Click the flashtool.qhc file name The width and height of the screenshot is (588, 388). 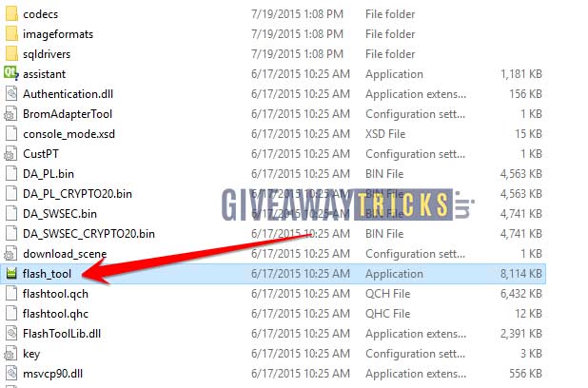pos(55,314)
